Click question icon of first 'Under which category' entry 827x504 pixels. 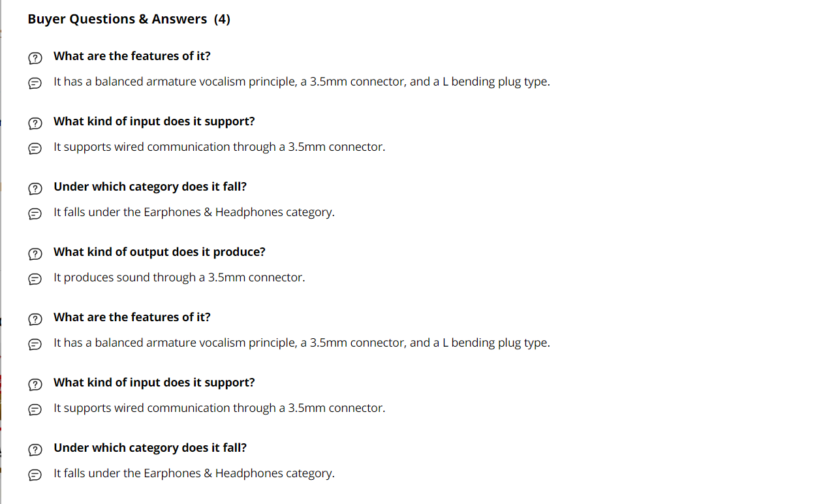click(x=35, y=188)
